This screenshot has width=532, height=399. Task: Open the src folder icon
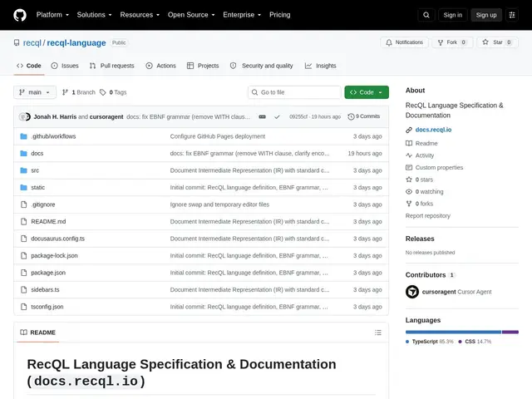click(23, 170)
